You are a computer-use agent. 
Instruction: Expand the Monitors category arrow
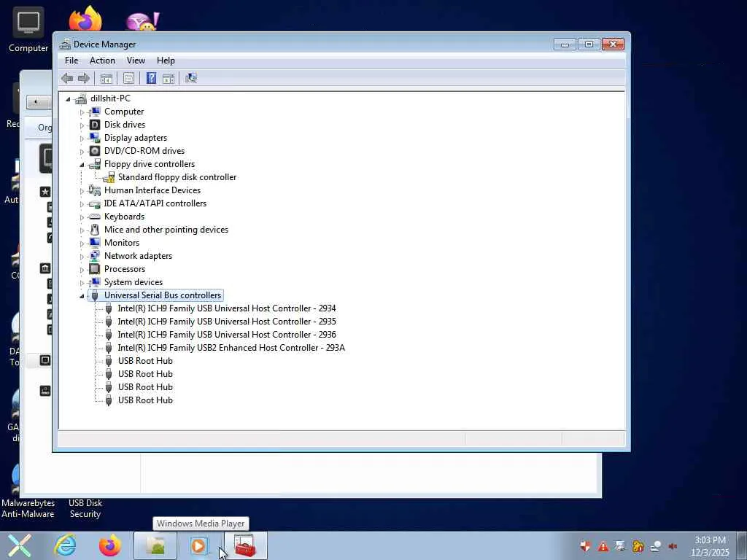[x=82, y=244]
